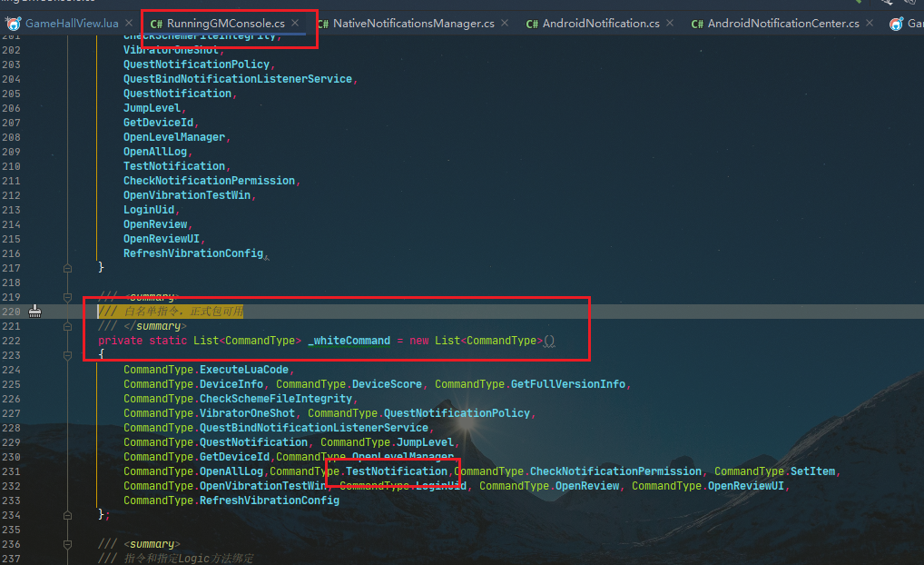The width and height of the screenshot is (924, 565).
Task: Click SetItem on line 231
Action: [813, 471]
